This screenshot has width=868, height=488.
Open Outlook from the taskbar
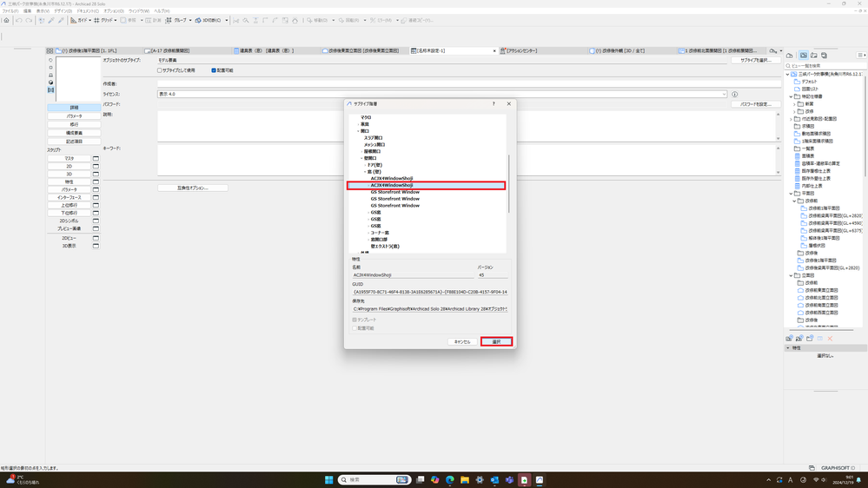coord(494,479)
